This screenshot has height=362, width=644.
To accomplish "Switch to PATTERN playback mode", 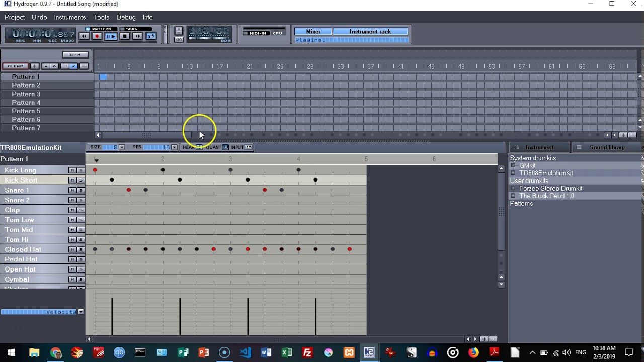I will [101, 29].
